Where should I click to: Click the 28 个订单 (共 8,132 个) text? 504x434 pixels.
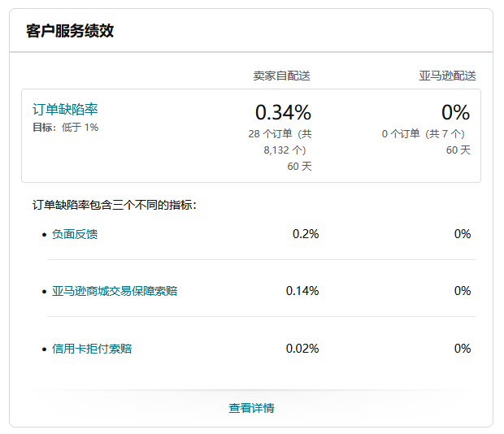point(280,141)
